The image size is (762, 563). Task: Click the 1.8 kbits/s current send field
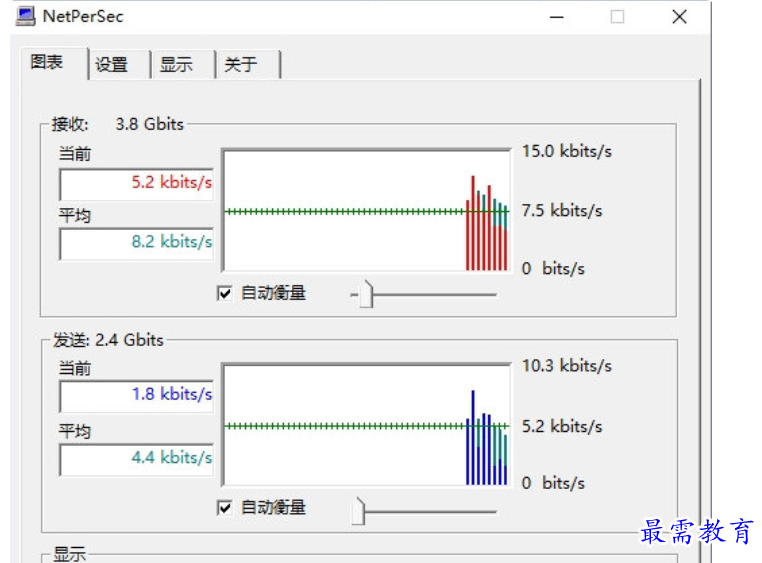click(x=137, y=395)
